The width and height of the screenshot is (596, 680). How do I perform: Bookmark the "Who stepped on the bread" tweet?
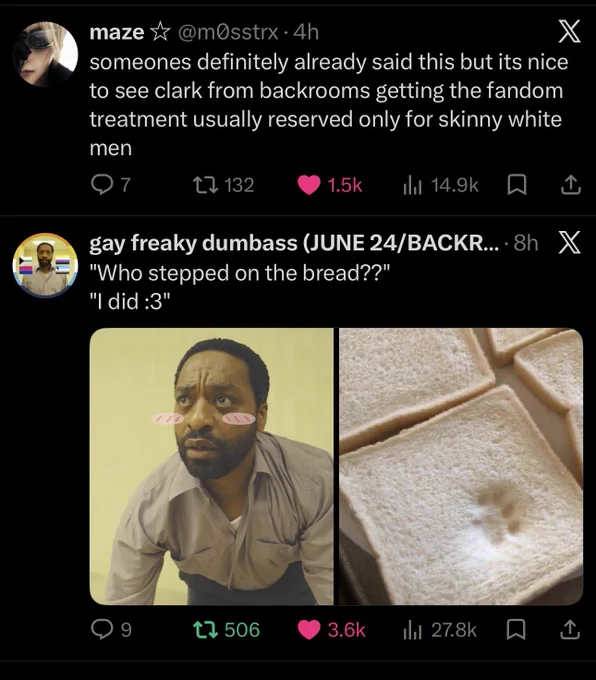point(517,630)
